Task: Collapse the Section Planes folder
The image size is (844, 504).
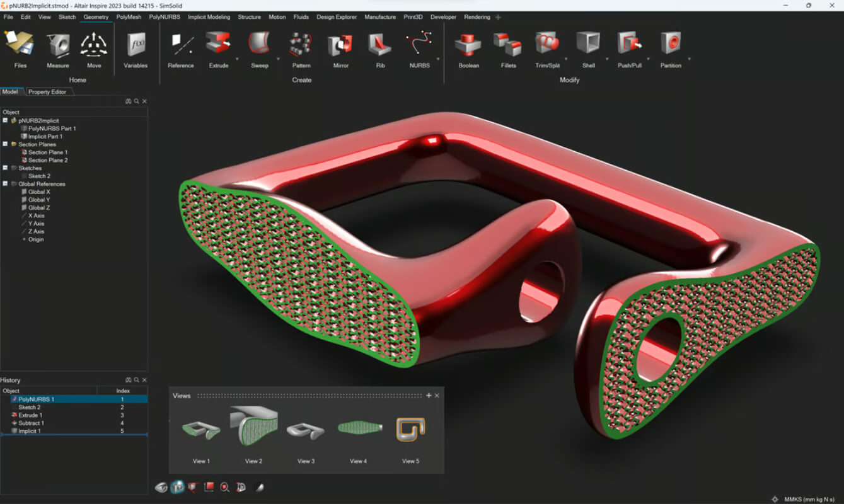Action: tap(5, 144)
